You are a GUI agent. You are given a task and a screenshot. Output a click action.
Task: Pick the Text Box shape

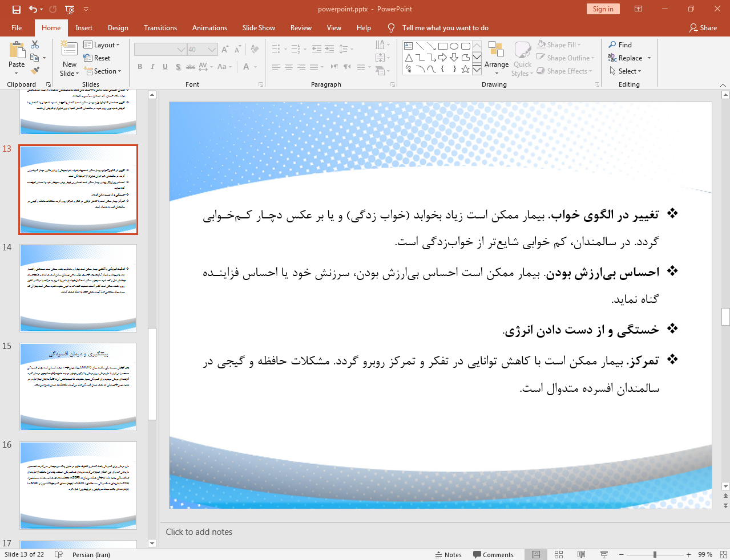(408, 46)
